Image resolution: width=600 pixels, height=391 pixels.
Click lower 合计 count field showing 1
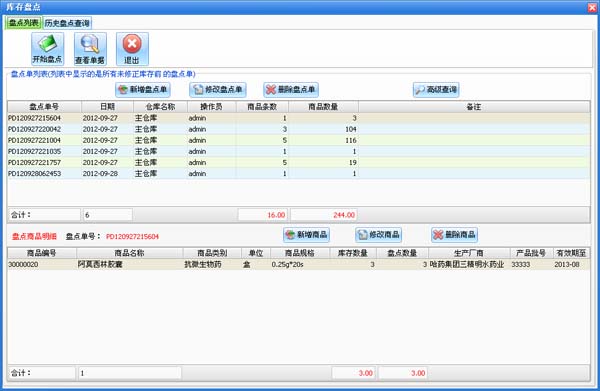[x=129, y=373]
